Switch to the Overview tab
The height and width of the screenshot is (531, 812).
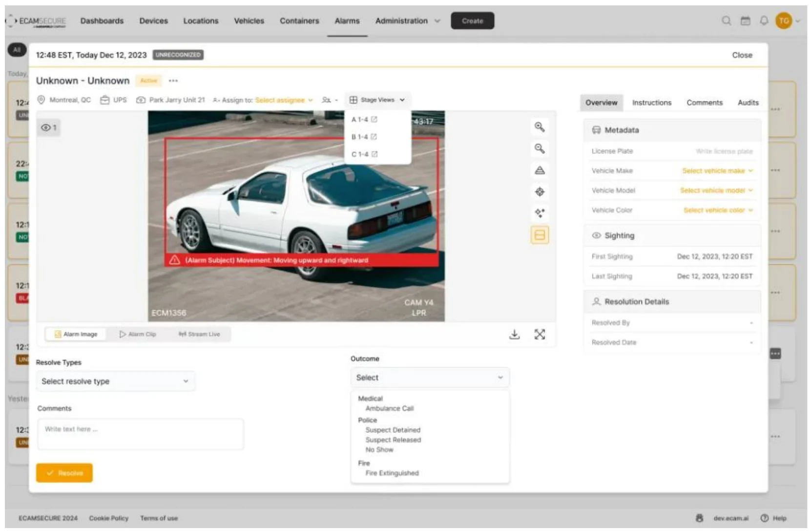tap(601, 103)
